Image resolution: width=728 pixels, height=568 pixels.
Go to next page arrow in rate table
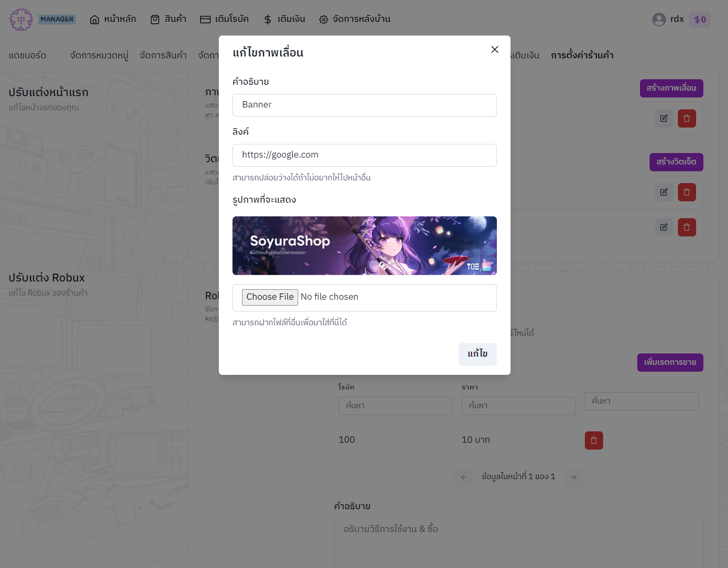coord(573,477)
